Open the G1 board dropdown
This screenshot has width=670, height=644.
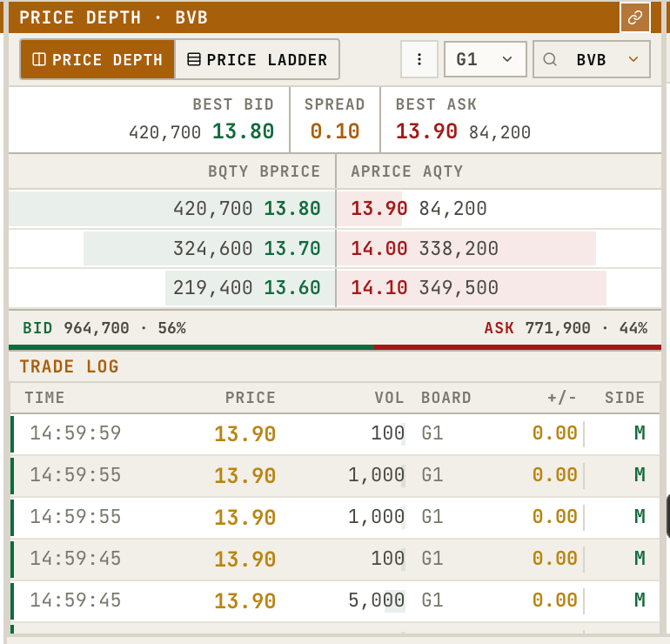click(485, 59)
